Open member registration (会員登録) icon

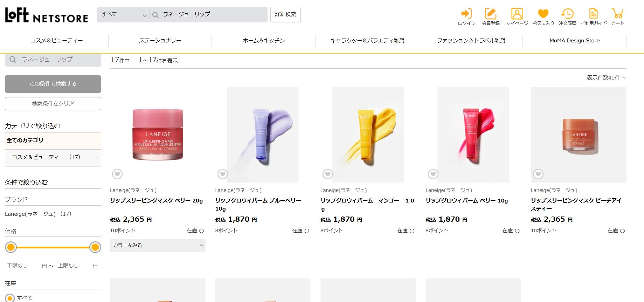[x=491, y=17]
